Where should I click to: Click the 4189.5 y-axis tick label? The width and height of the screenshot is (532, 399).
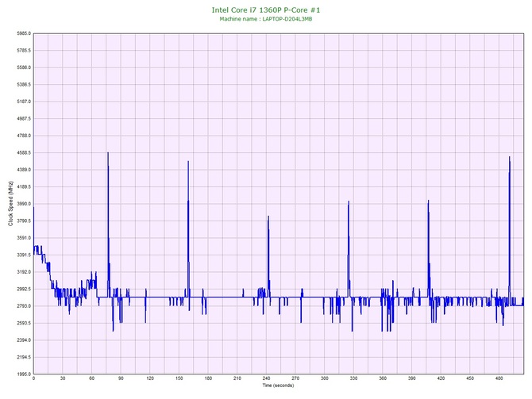point(24,186)
